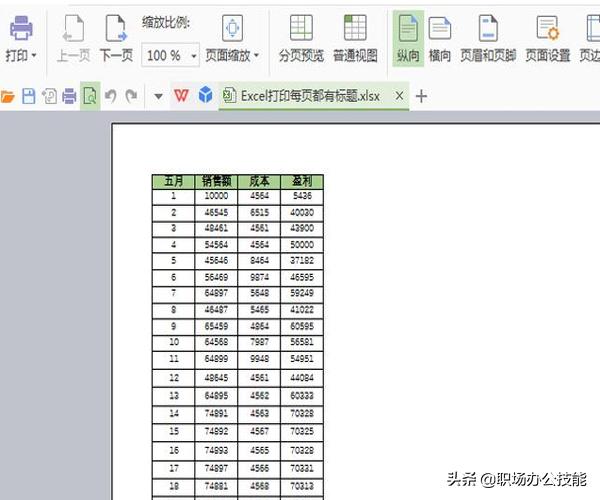The width and height of the screenshot is (600, 500).
Task: Select portrait orientation (纵向)
Action: (x=408, y=39)
